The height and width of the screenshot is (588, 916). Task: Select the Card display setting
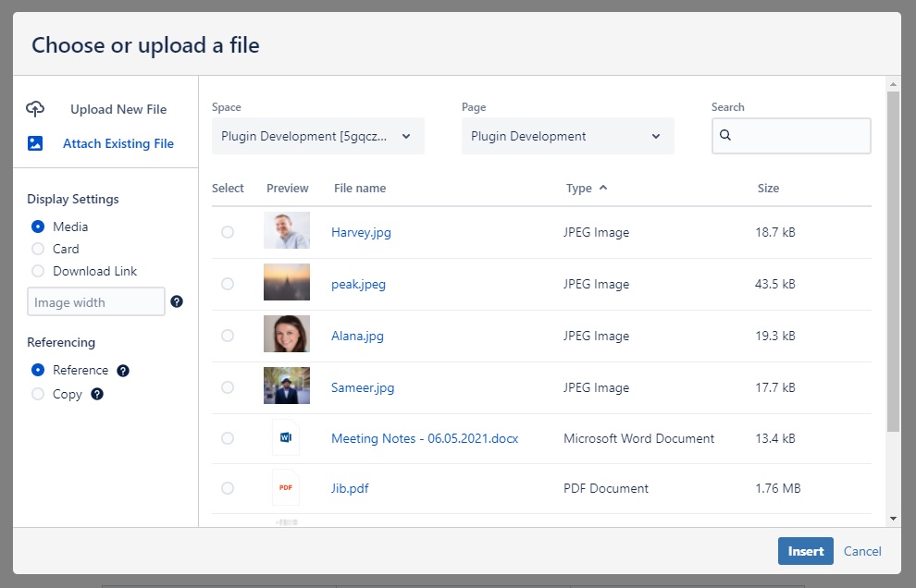[x=38, y=249]
